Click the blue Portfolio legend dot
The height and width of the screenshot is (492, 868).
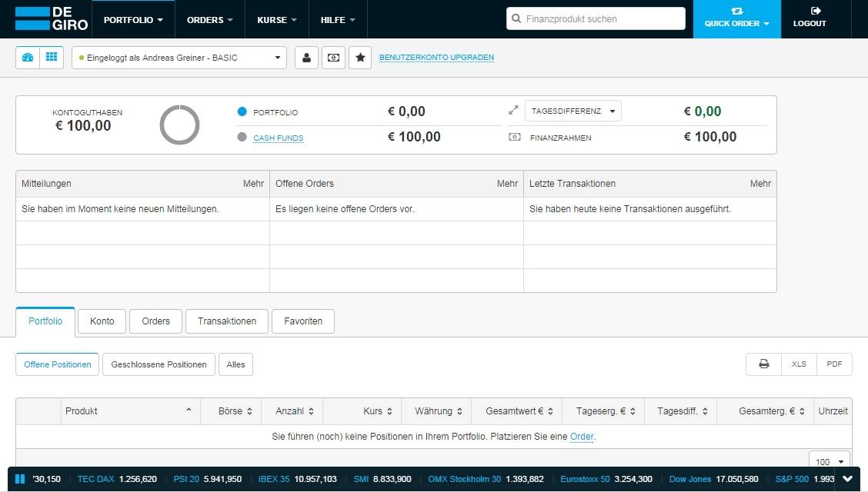[x=242, y=111]
